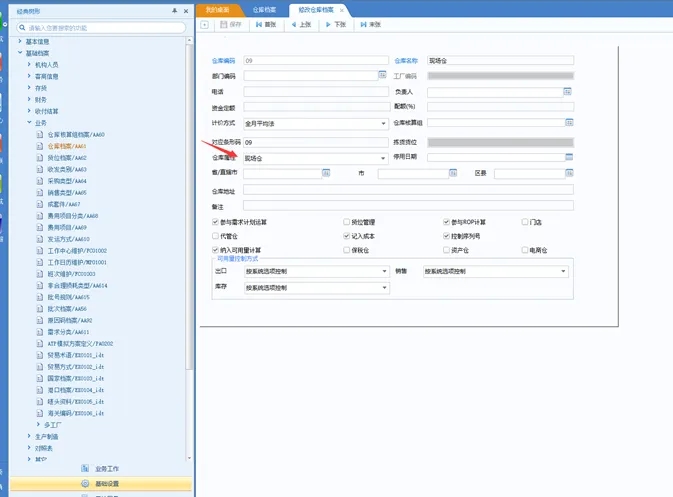The width and height of the screenshot is (673, 497).
Task: Close the 经典树形 navigation panel
Action: point(186,11)
